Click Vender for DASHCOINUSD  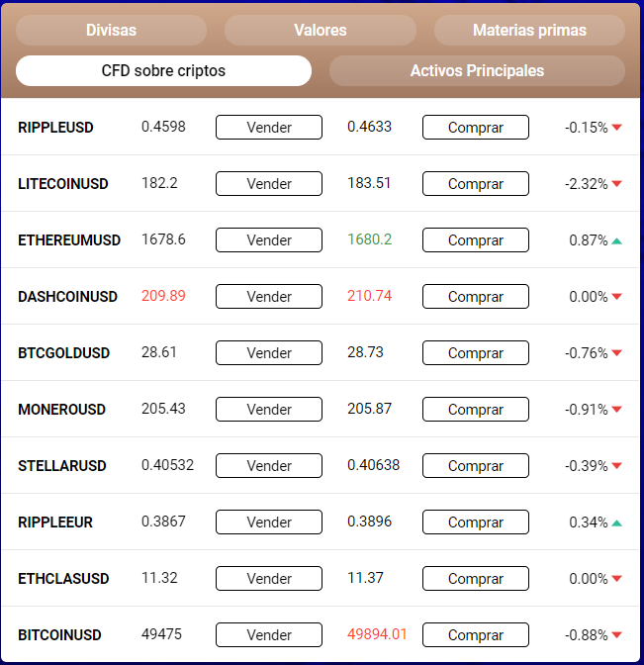click(269, 297)
